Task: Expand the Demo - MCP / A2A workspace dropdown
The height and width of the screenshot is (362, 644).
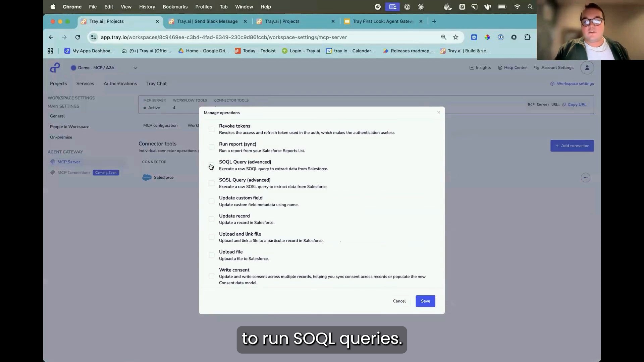Action: click(x=135, y=68)
